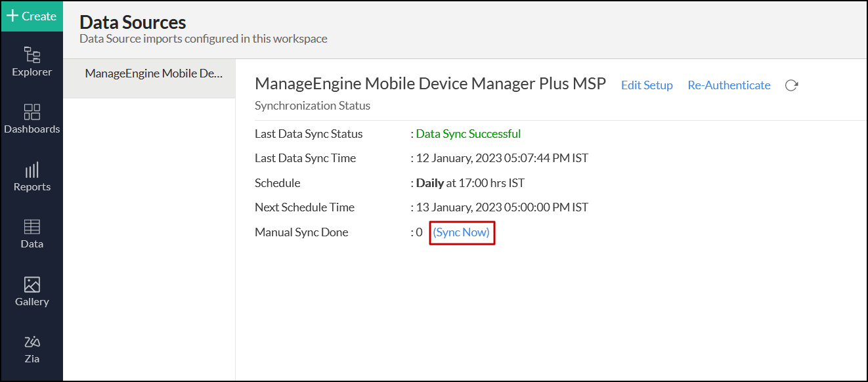Click the green Data Sync Successful status
The height and width of the screenshot is (382, 868).
tap(468, 134)
